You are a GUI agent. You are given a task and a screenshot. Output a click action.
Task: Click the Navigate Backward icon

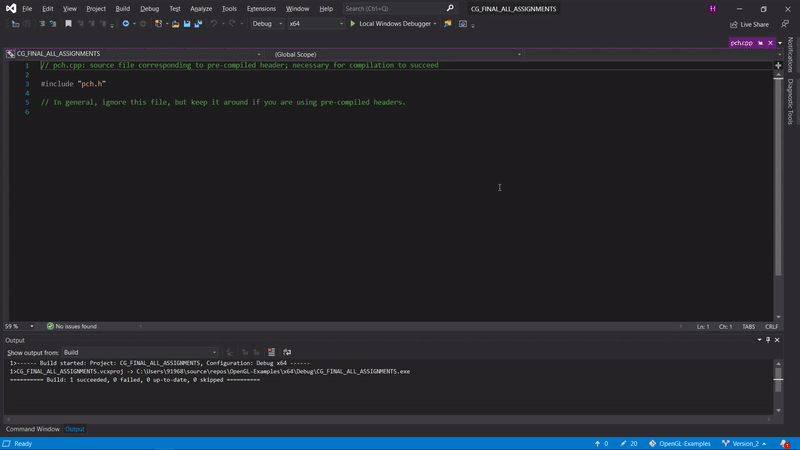click(127, 24)
